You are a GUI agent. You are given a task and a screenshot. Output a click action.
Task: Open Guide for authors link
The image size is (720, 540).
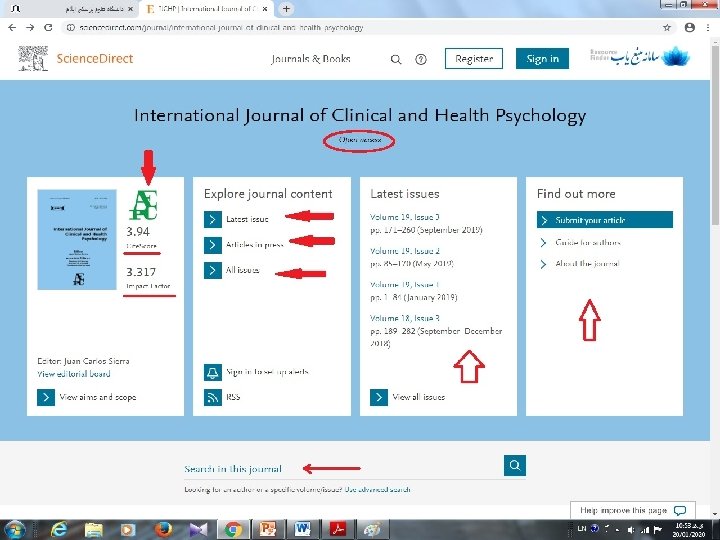[588, 242]
